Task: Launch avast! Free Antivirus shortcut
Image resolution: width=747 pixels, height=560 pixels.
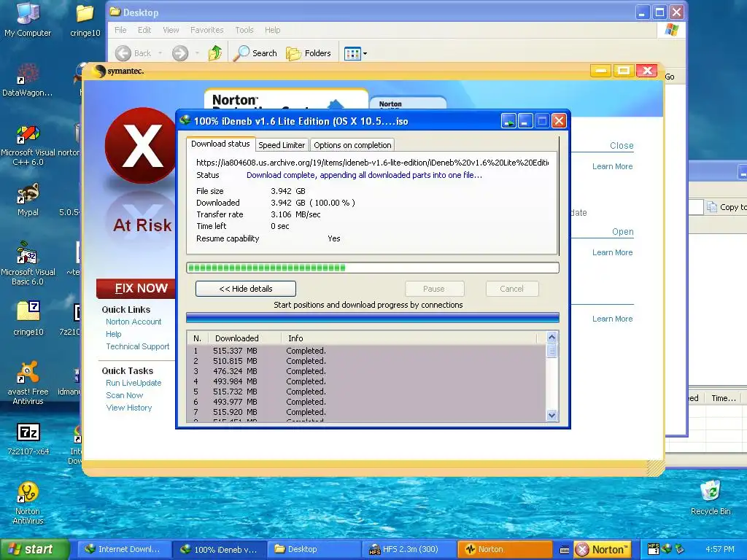Action: (x=28, y=382)
